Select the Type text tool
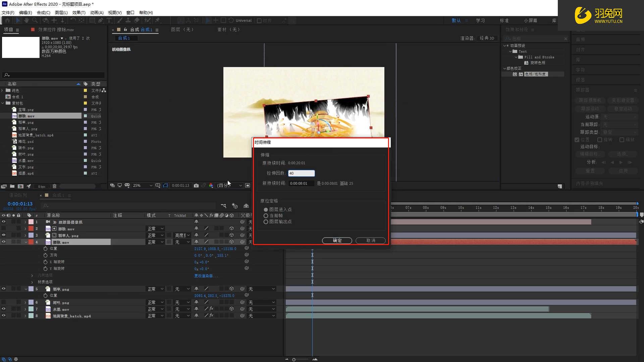This screenshot has width=644, height=362. click(109, 20)
